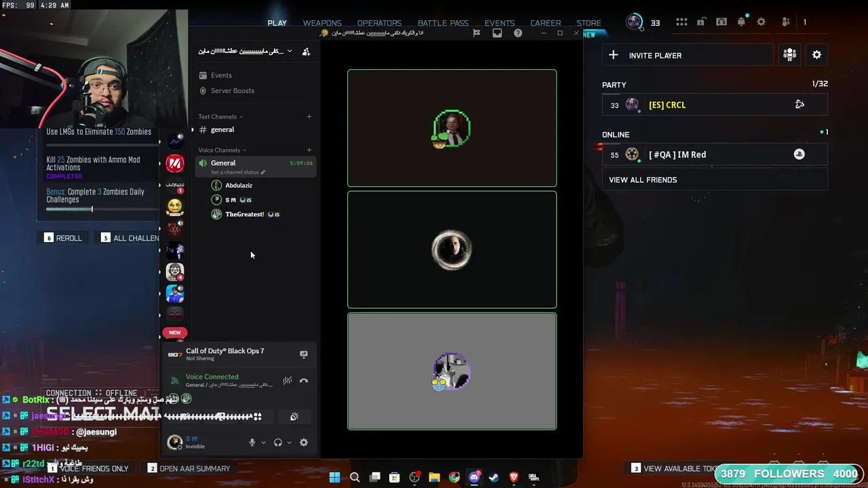The width and height of the screenshot is (868, 488).
Task: Switch to the CAREER tab
Action: point(546,23)
